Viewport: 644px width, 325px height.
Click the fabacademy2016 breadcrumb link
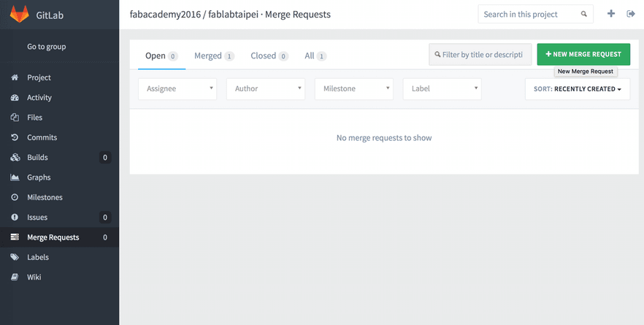click(165, 15)
